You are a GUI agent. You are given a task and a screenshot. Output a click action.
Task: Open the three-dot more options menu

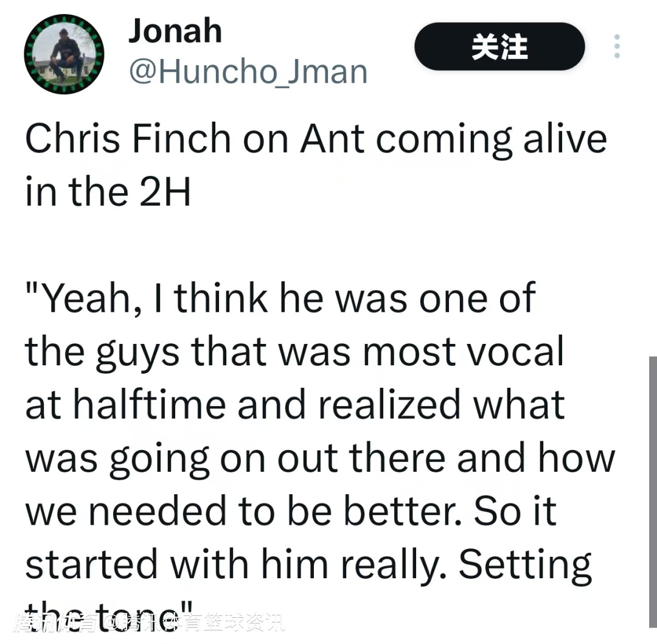point(616,46)
